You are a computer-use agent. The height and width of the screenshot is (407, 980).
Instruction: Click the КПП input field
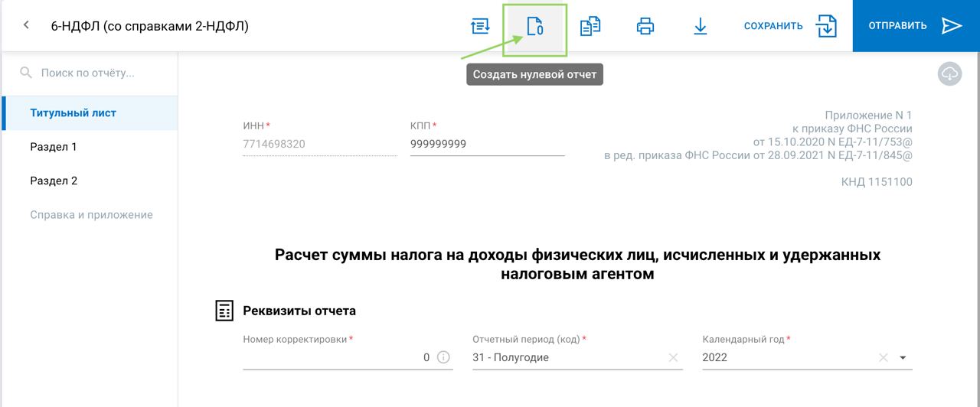click(x=487, y=144)
